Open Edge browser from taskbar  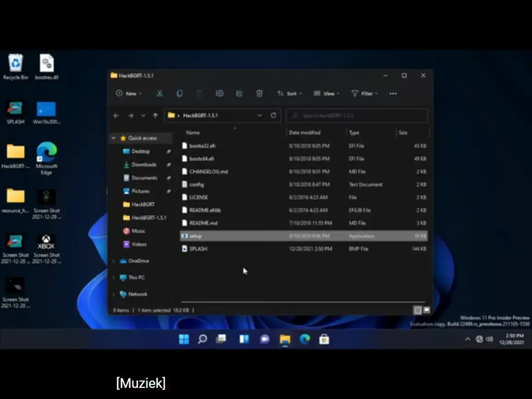[x=305, y=339]
